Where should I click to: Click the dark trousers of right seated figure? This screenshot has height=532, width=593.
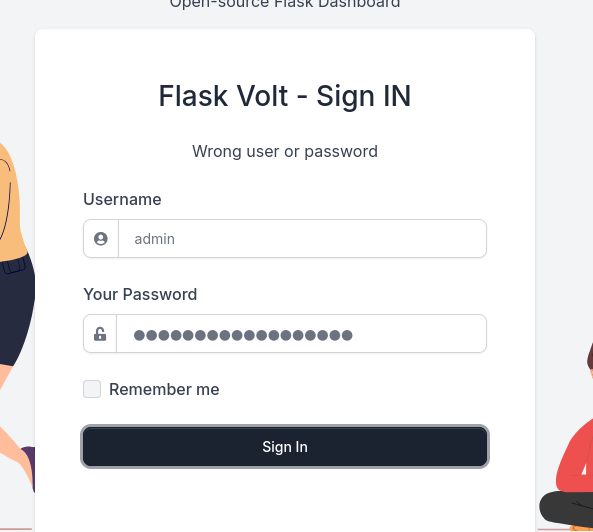[x=565, y=509]
